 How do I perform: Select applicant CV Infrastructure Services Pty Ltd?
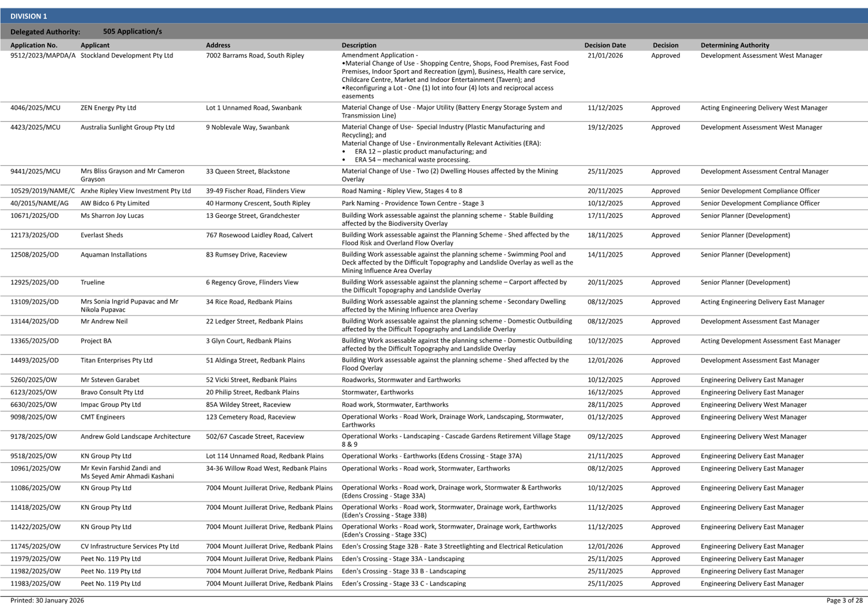coord(130,546)
